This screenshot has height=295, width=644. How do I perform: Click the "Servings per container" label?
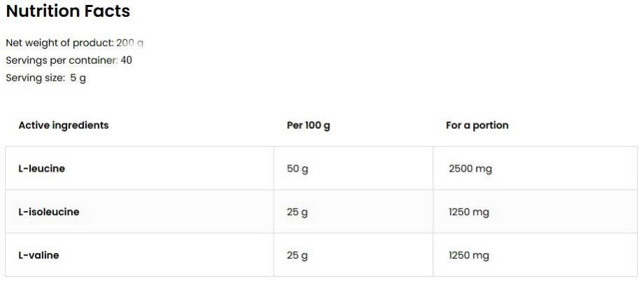[62, 60]
